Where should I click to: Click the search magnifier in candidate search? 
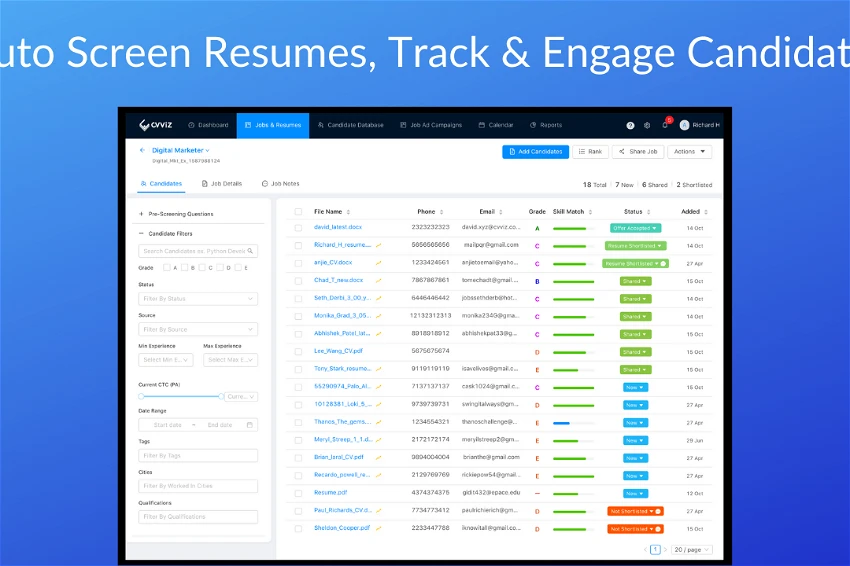(250, 251)
